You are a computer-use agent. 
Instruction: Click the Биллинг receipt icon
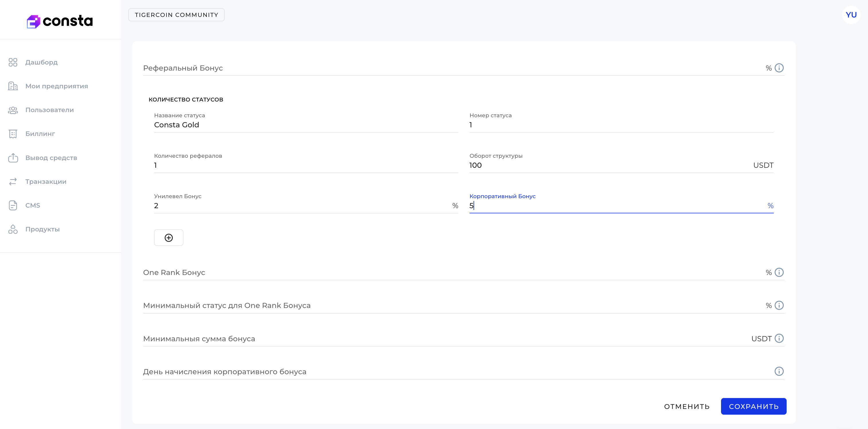13,134
